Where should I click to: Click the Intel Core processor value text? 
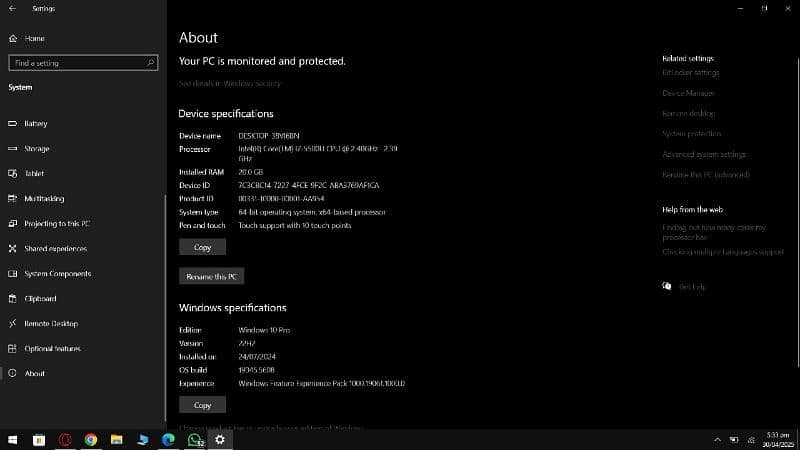tap(318, 154)
